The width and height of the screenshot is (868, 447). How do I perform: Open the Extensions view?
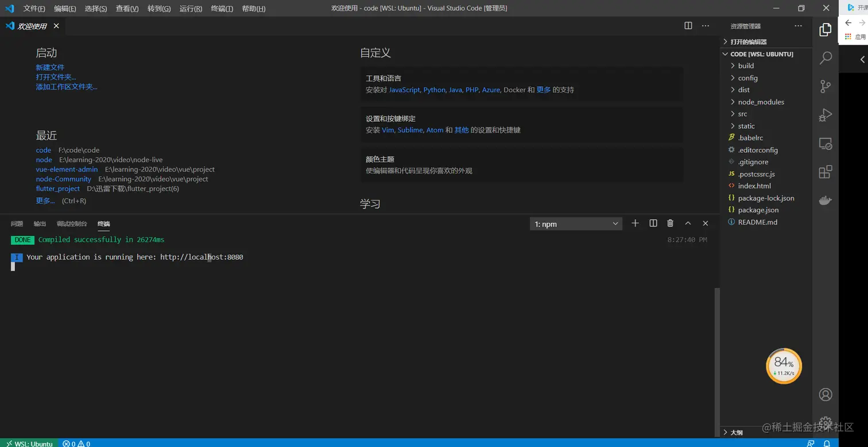click(826, 172)
